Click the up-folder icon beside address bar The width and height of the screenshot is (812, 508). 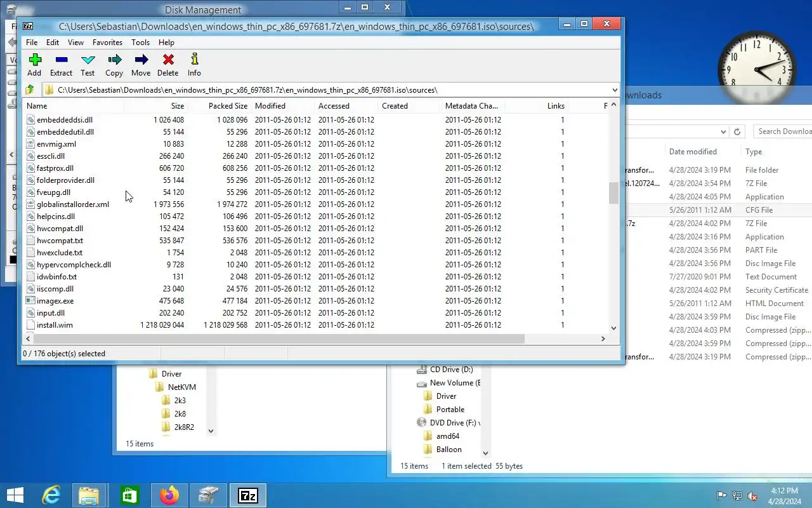pos(30,90)
